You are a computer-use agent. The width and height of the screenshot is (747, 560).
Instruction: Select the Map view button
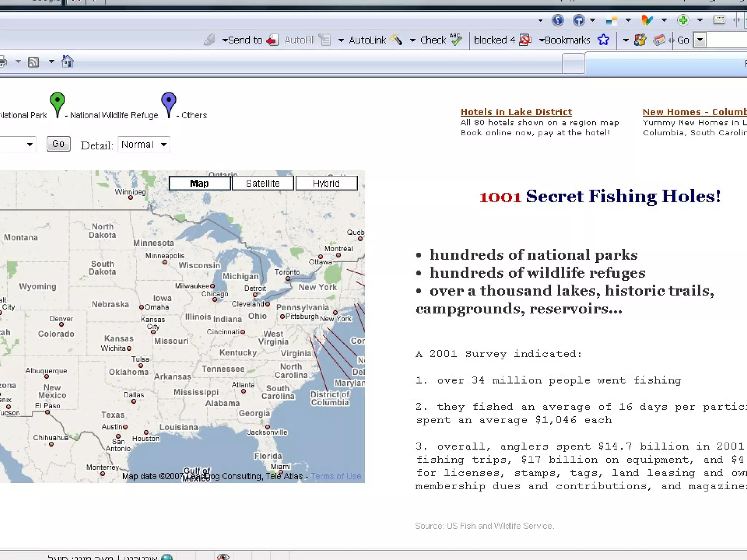(x=200, y=183)
